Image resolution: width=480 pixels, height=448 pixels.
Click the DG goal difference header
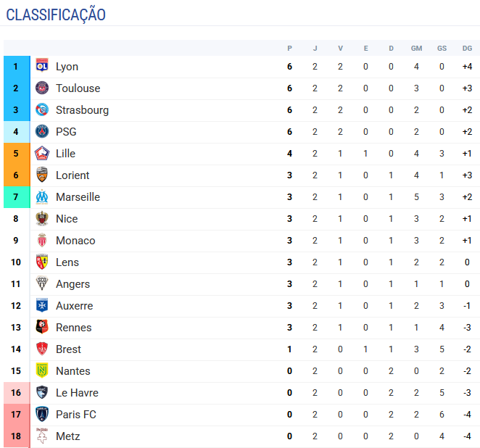(x=467, y=49)
